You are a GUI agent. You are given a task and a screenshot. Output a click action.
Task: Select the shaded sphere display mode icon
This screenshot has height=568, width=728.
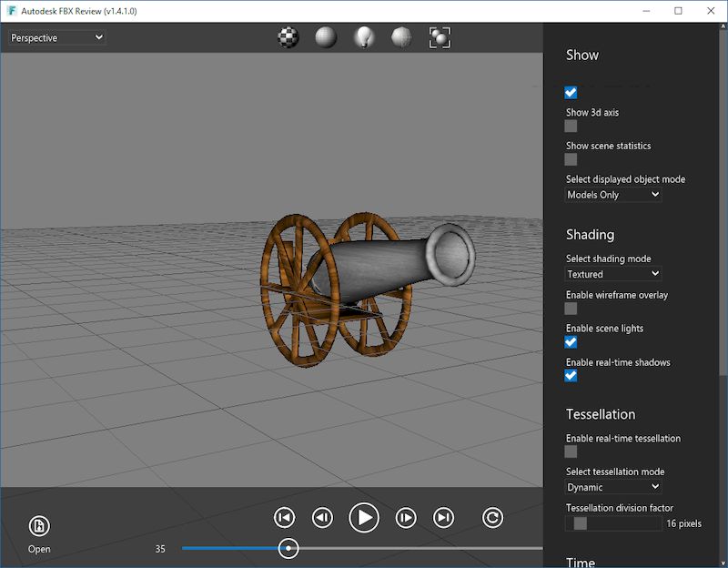325,37
